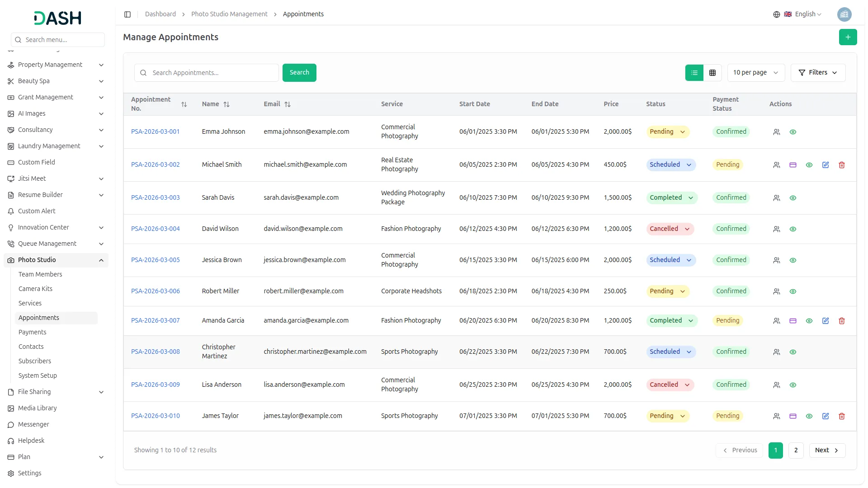Click the user avatar in header
Viewport: 868px width, 488px height.
click(844, 14)
